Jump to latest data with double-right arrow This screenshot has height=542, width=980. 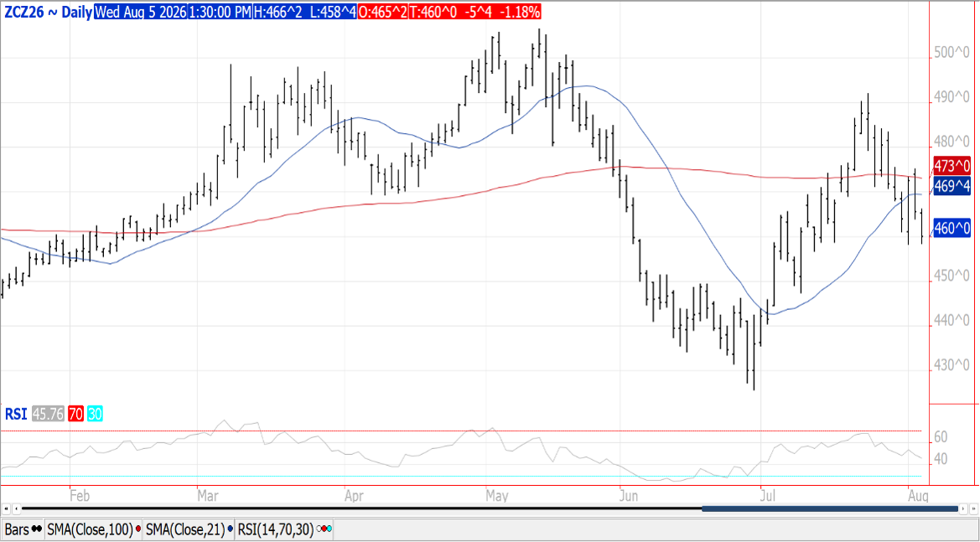973,508
